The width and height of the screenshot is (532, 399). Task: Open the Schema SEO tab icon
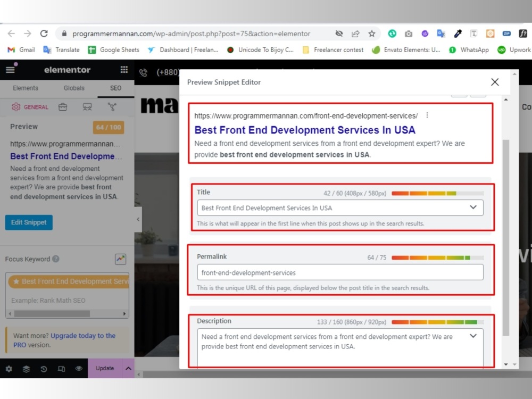coord(87,107)
